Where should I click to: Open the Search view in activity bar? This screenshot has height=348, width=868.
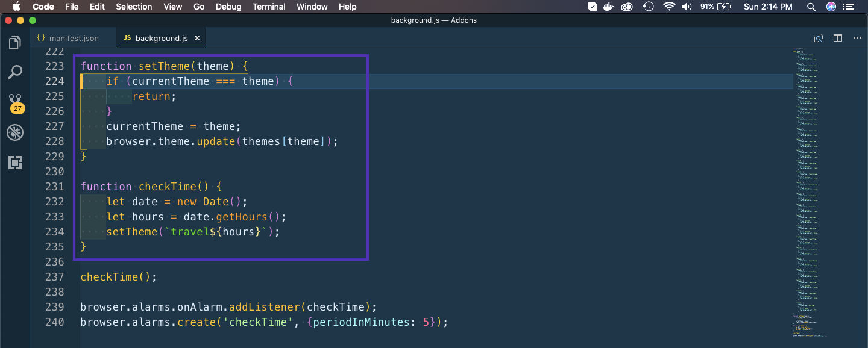pyautogui.click(x=15, y=72)
